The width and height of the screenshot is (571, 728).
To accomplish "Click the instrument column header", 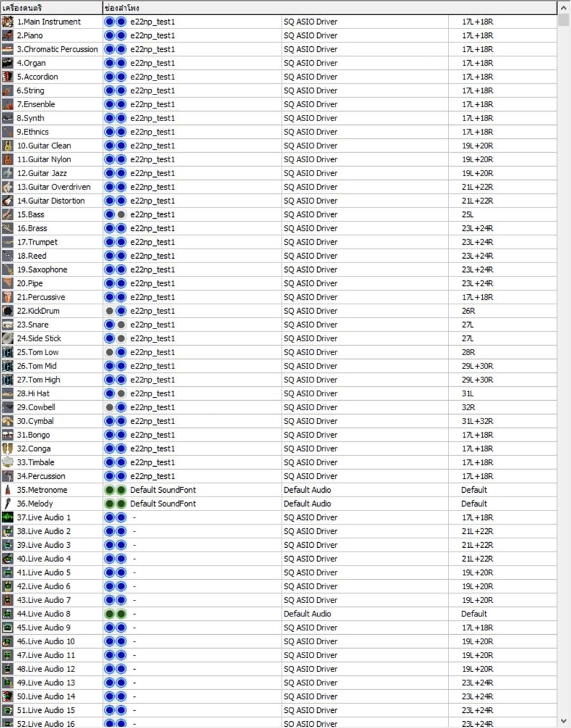I will point(51,8).
